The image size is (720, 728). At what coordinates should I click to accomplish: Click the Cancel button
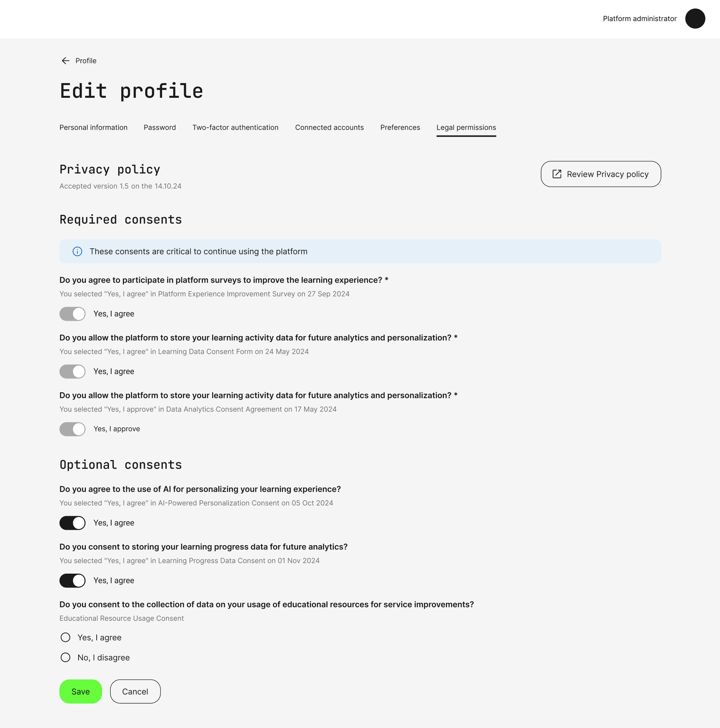pyautogui.click(x=135, y=691)
